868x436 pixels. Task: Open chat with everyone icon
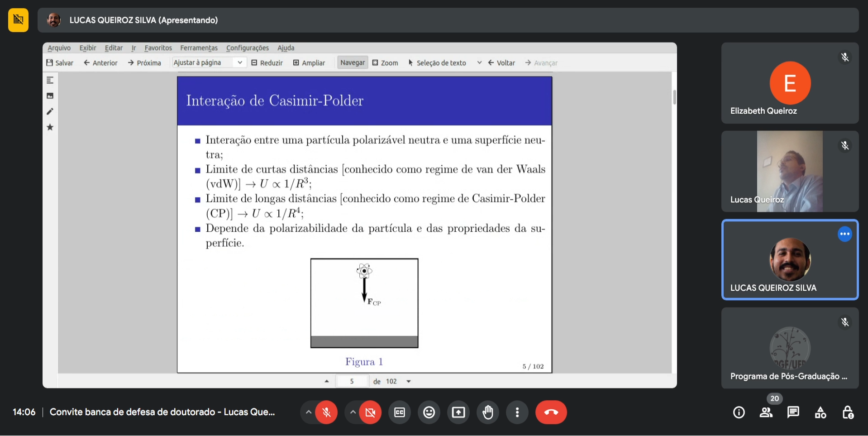click(x=793, y=412)
